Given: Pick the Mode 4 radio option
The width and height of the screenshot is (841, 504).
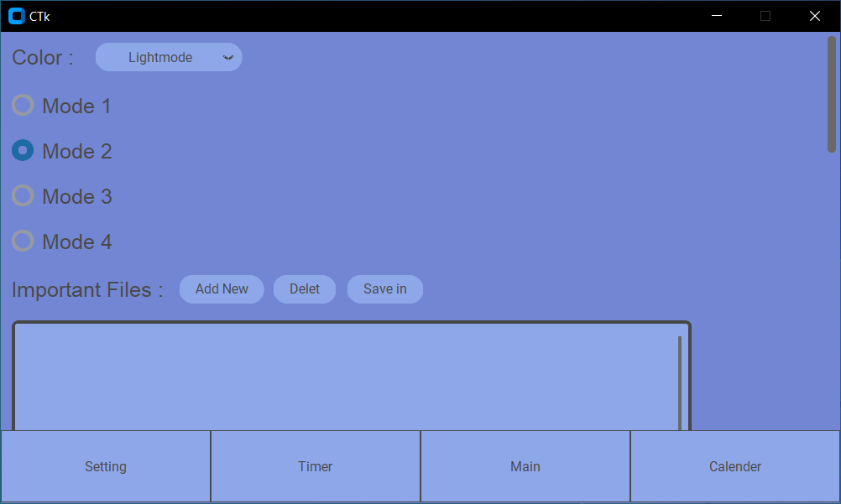Looking at the screenshot, I should tap(23, 242).
